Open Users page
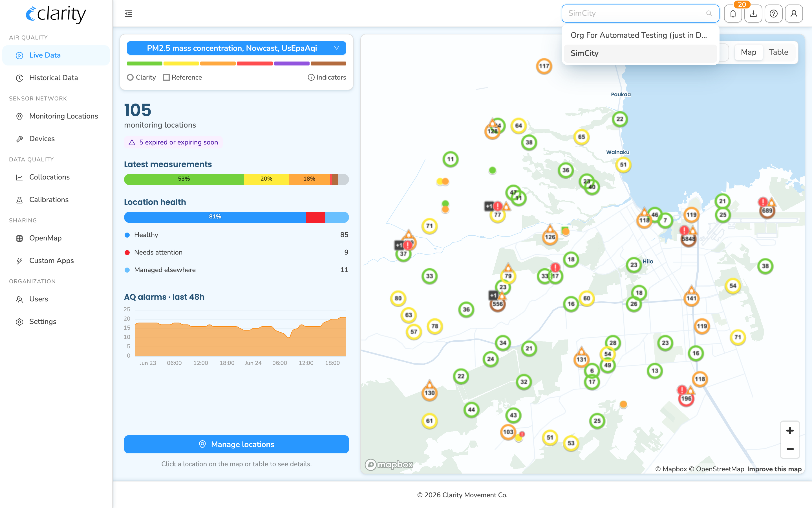 56,299
